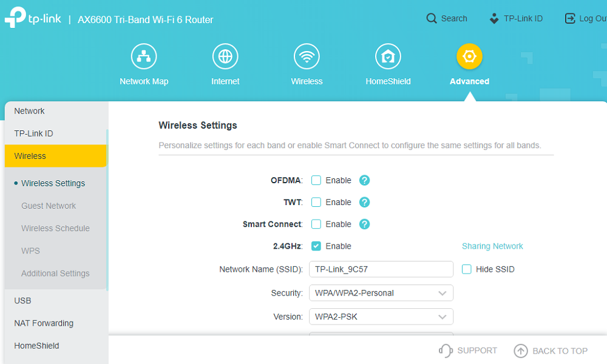The width and height of the screenshot is (607, 364).
Task: Click the Search label in the header
Action: (x=454, y=18)
